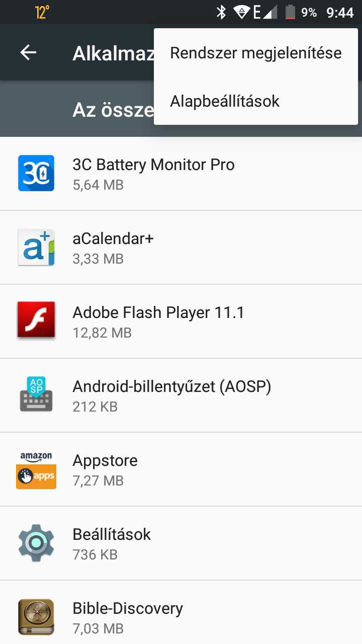362x644 pixels.
Task: Tap the Amazon Appstore icon
Action: (x=36, y=469)
